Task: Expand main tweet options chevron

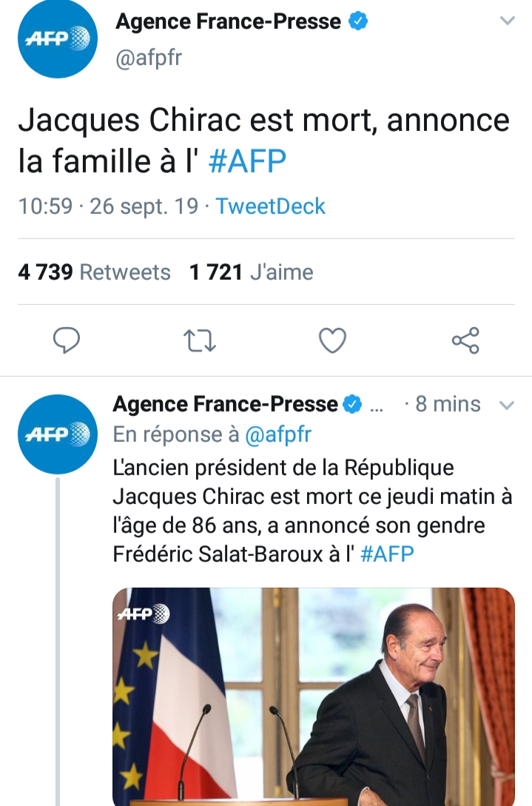Action: 508,21
